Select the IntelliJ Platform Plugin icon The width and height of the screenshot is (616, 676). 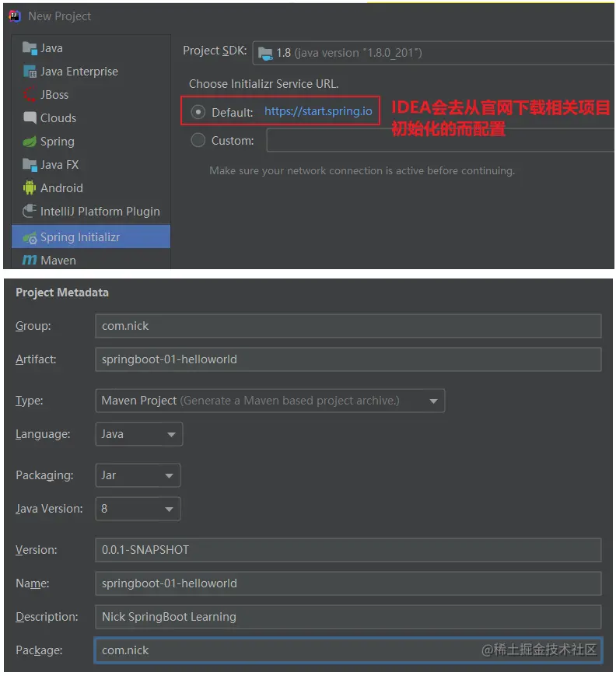(x=30, y=212)
